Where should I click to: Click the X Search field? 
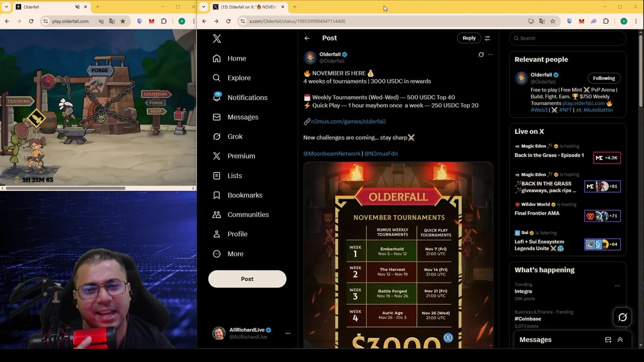pyautogui.click(x=568, y=38)
